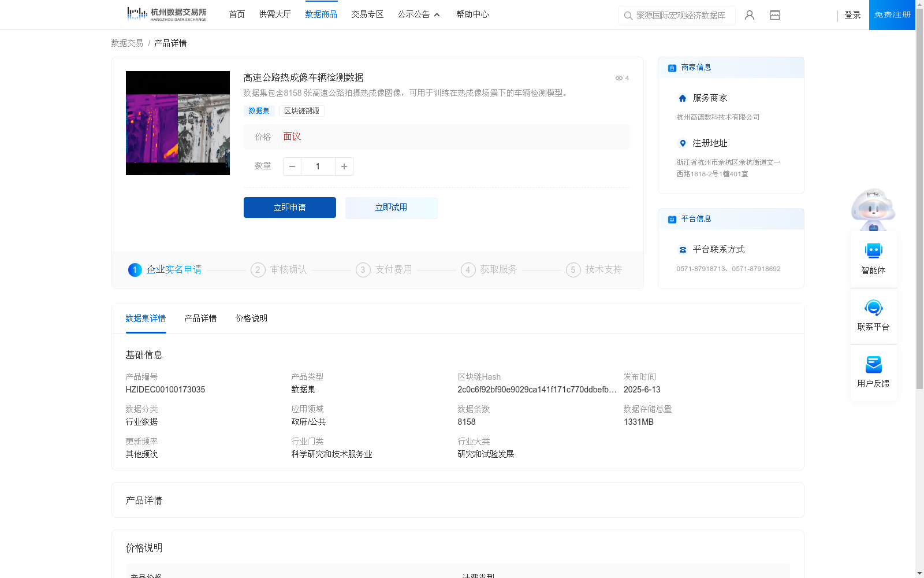
Task: Expand the 公示公告 dropdown menu
Action: [x=419, y=14]
